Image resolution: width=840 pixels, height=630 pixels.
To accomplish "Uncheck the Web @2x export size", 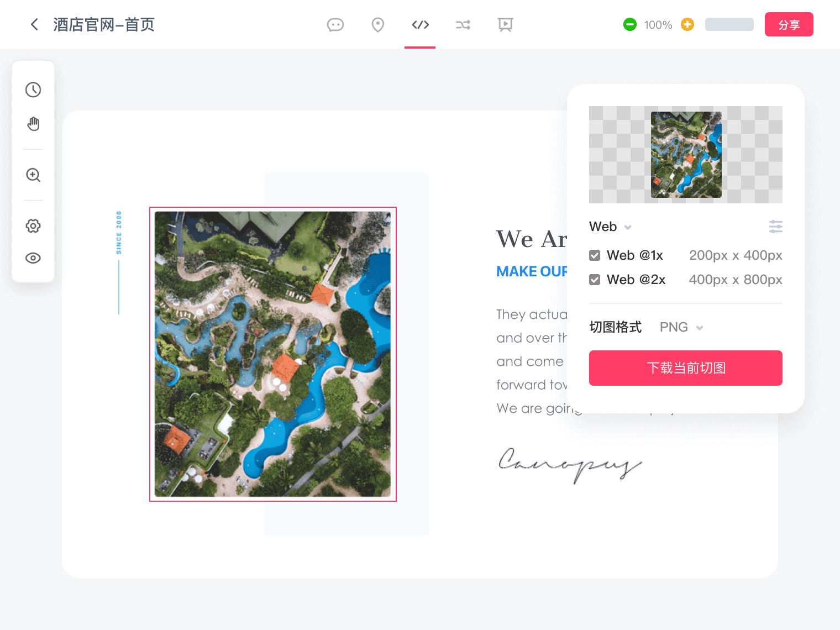I will coord(595,280).
